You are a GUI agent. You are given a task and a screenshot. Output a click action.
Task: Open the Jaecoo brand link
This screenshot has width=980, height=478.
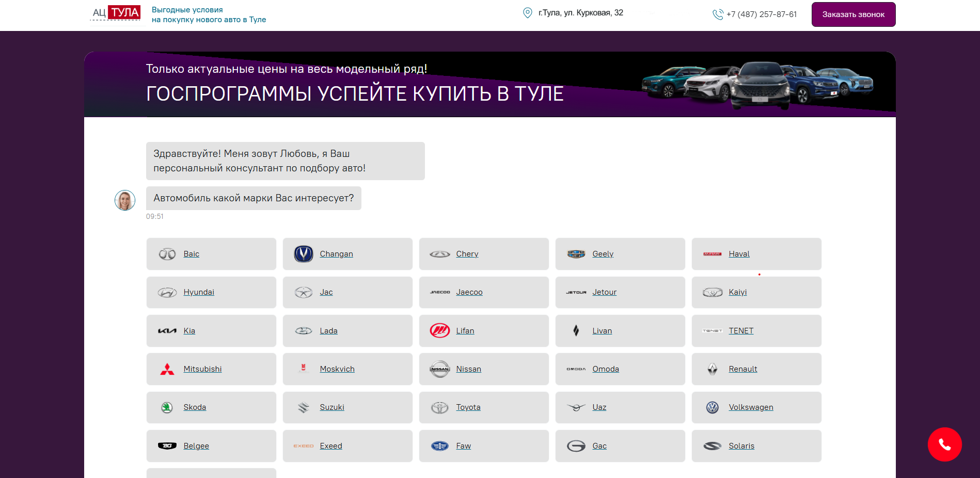point(469,292)
